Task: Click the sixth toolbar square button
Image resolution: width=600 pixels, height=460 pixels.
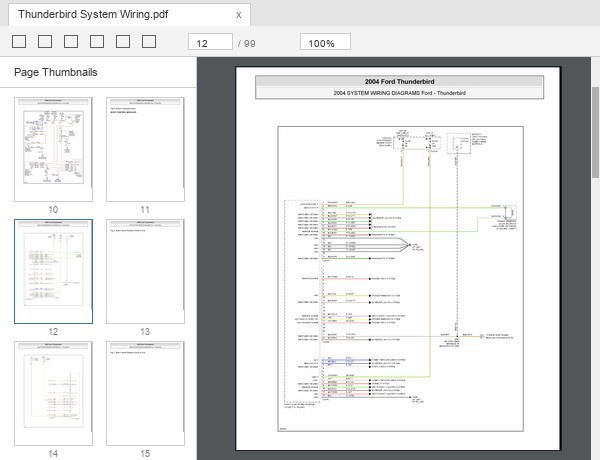Action: 149,41
